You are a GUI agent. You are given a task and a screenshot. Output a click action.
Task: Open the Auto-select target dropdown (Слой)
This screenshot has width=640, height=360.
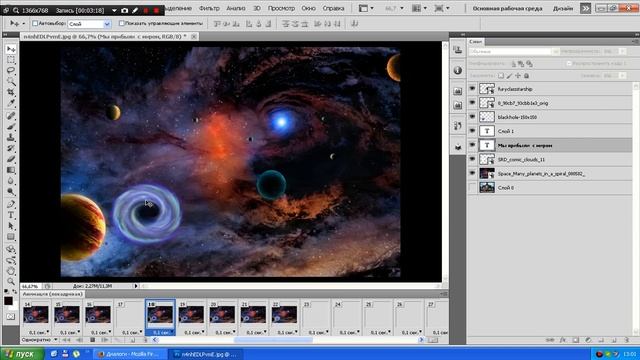click(x=89, y=24)
